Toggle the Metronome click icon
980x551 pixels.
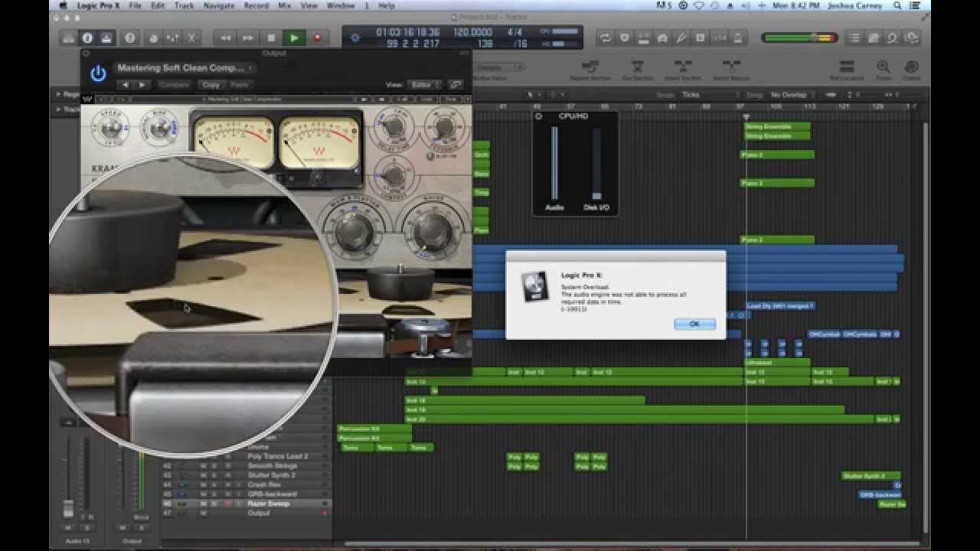point(739,37)
